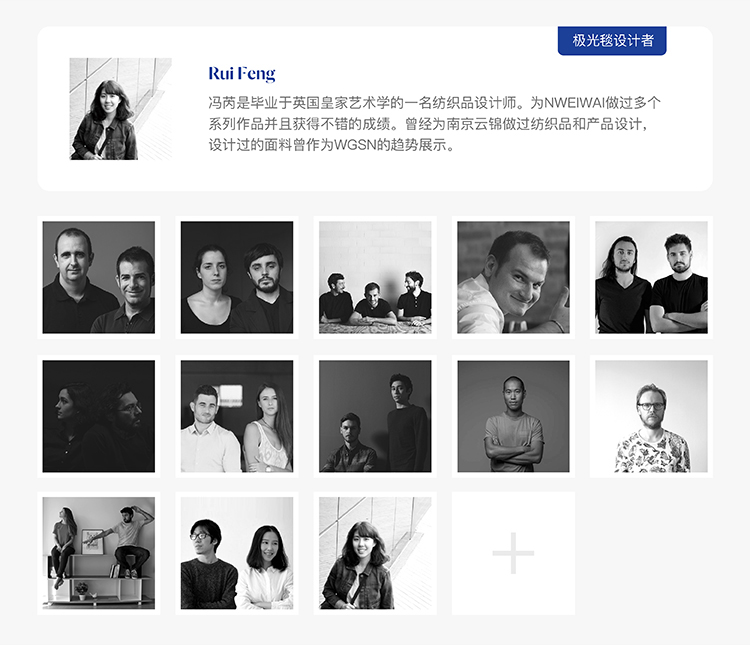
Task: Select the seated and standing men dark thumbnail
Action: click(x=375, y=416)
